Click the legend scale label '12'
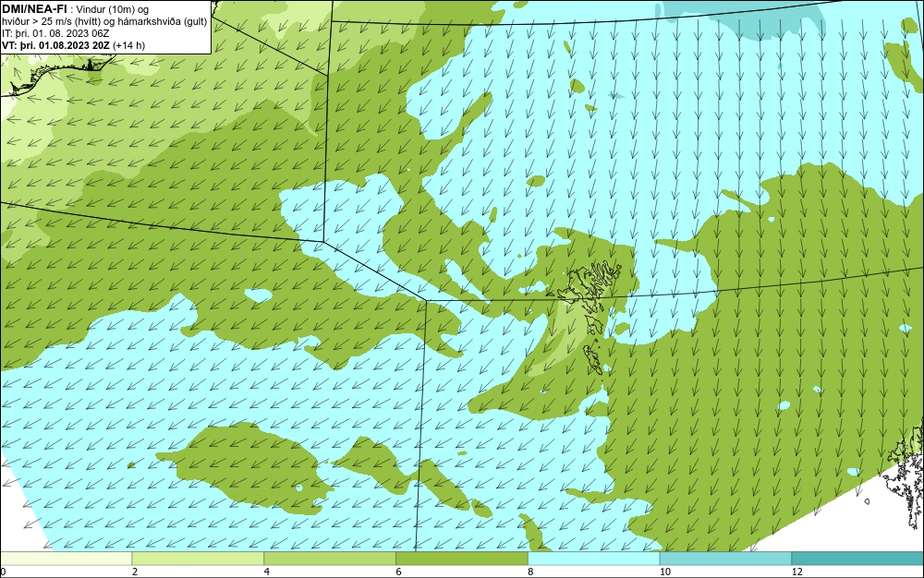The width and height of the screenshot is (924, 578). [797, 572]
